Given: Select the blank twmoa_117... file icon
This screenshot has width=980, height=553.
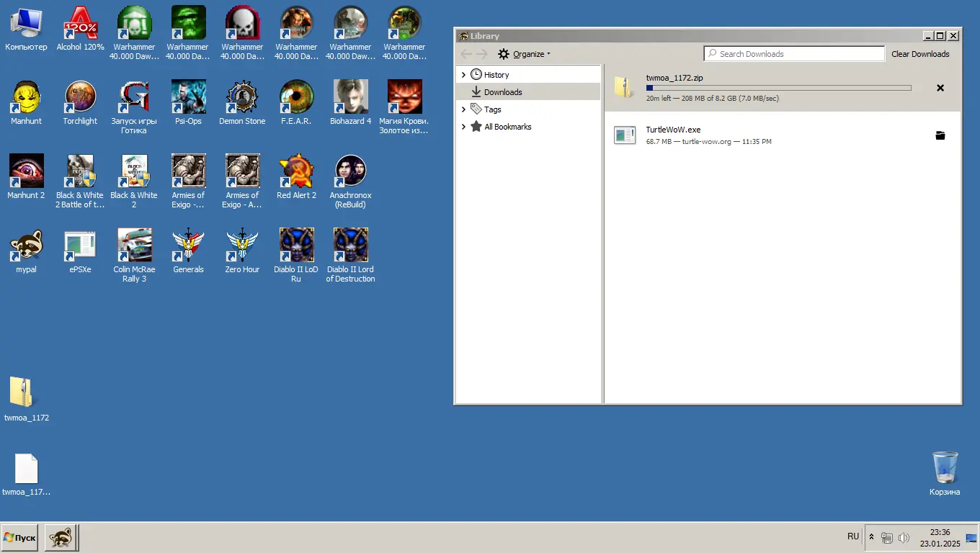Looking at the screenshot, I should (x=26, y=474).
